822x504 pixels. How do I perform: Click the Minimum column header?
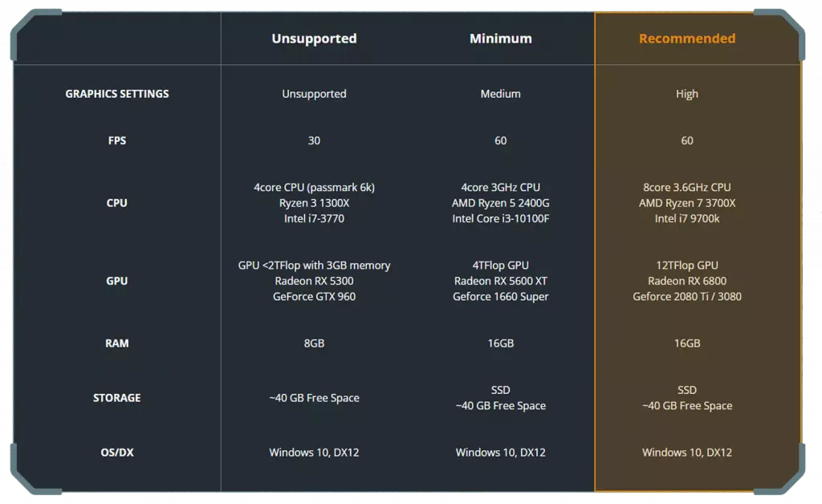click(x=500, y=39)
